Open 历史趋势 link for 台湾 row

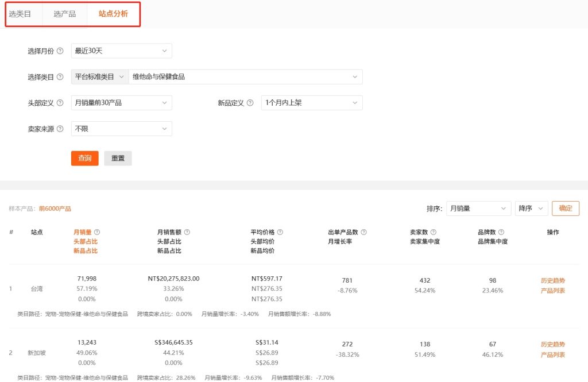[x=552, y=281]
